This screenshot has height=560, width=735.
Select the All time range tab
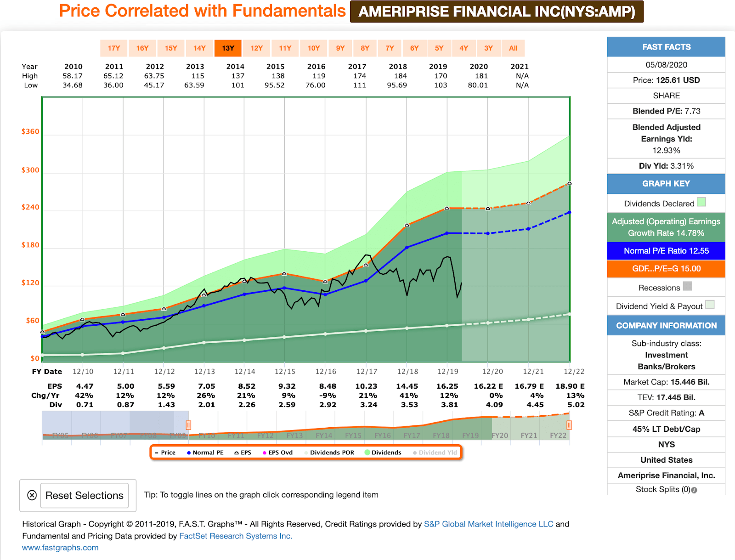pyautogui.click(x=513, y=48)
